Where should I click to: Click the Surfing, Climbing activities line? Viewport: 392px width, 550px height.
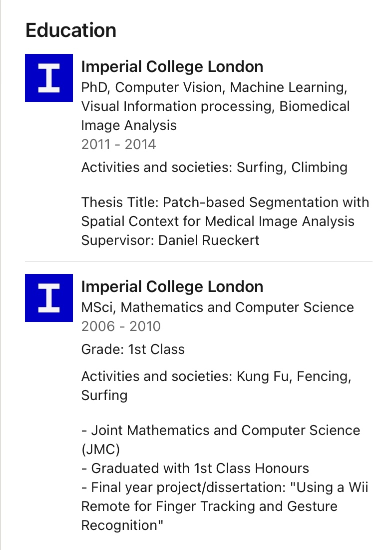(214, 167)
